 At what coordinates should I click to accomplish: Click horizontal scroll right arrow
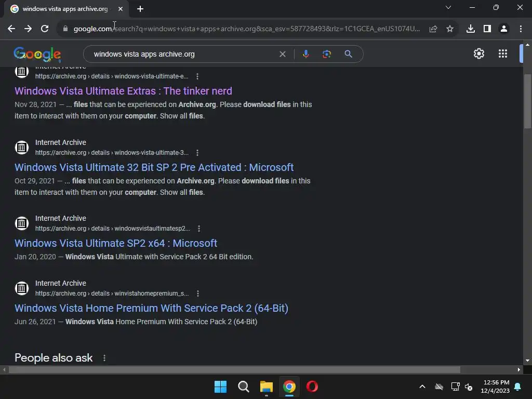518,369
